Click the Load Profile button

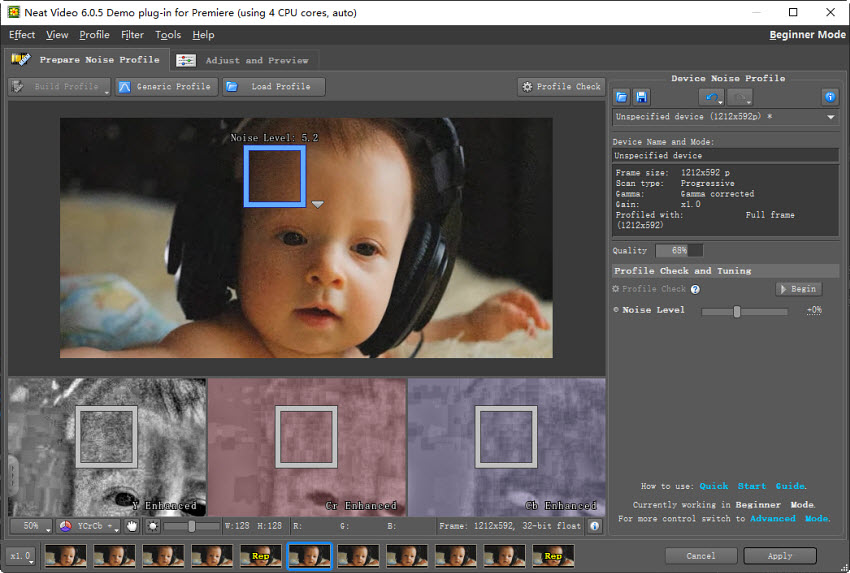[x=274, y=87]
